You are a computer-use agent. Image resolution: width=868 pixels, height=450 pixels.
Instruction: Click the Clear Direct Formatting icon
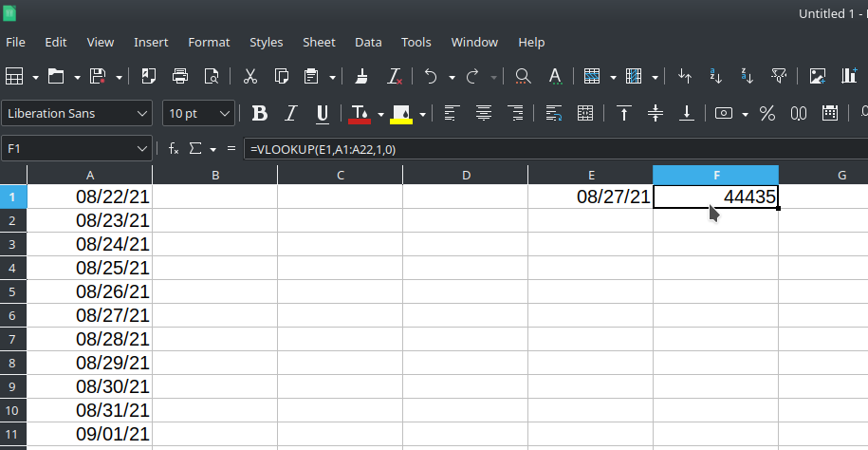394,76
